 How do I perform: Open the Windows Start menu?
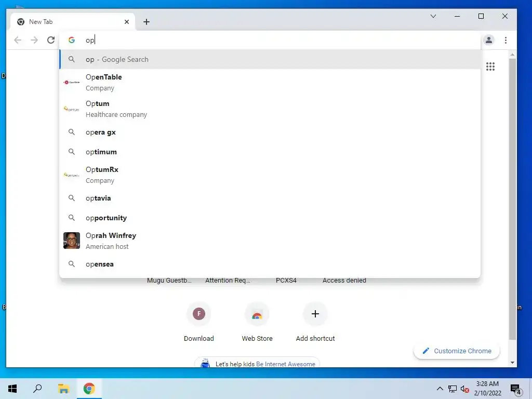tap(12, 389)
